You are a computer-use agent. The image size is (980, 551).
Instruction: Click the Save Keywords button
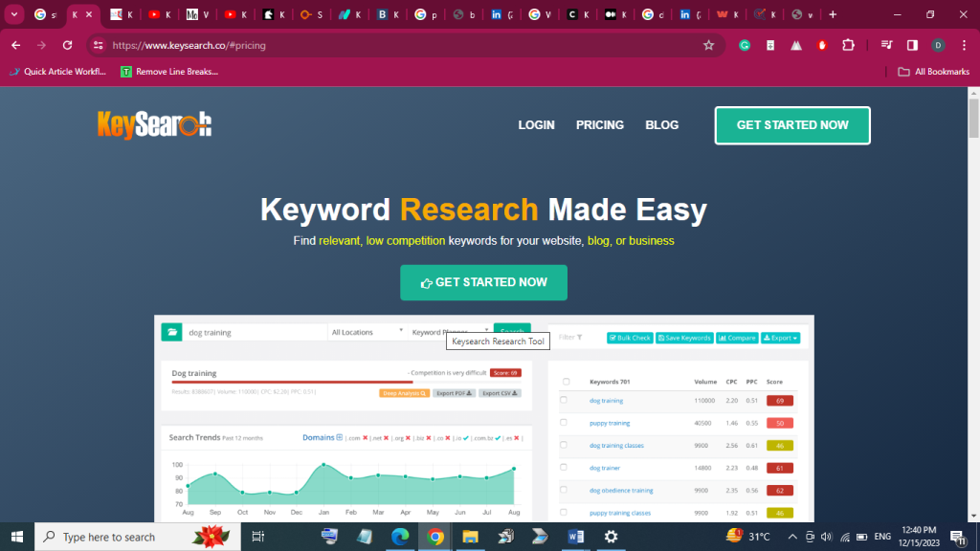coord(684,338)
